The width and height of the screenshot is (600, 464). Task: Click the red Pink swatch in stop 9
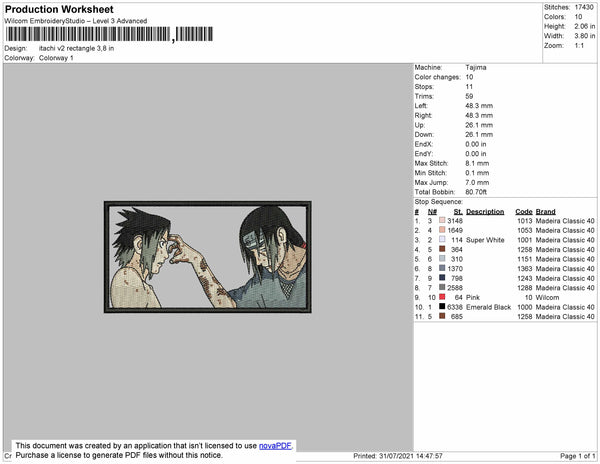pyautogui.click(x=442, y=297)
